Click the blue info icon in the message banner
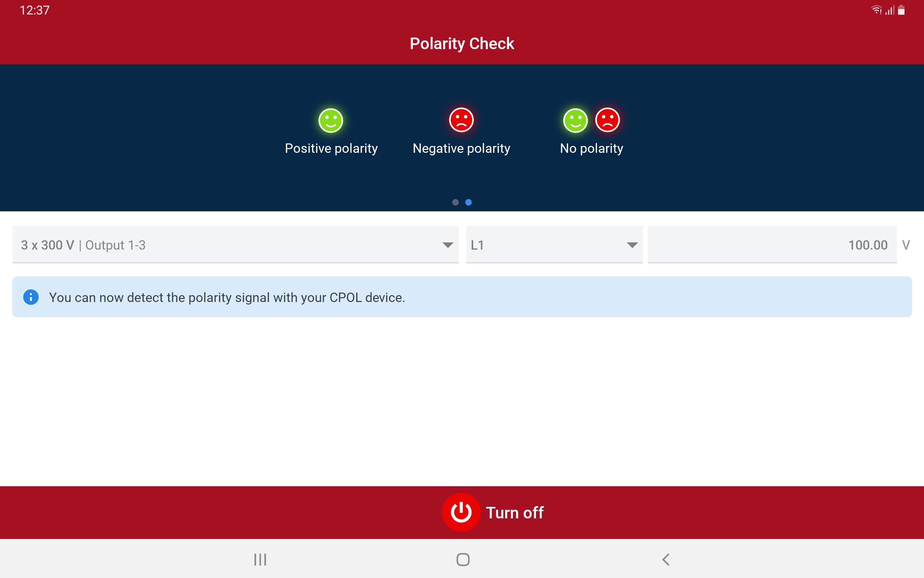This screenshot has width=924, height=578. pyautogui.click(x=31, y=297)
